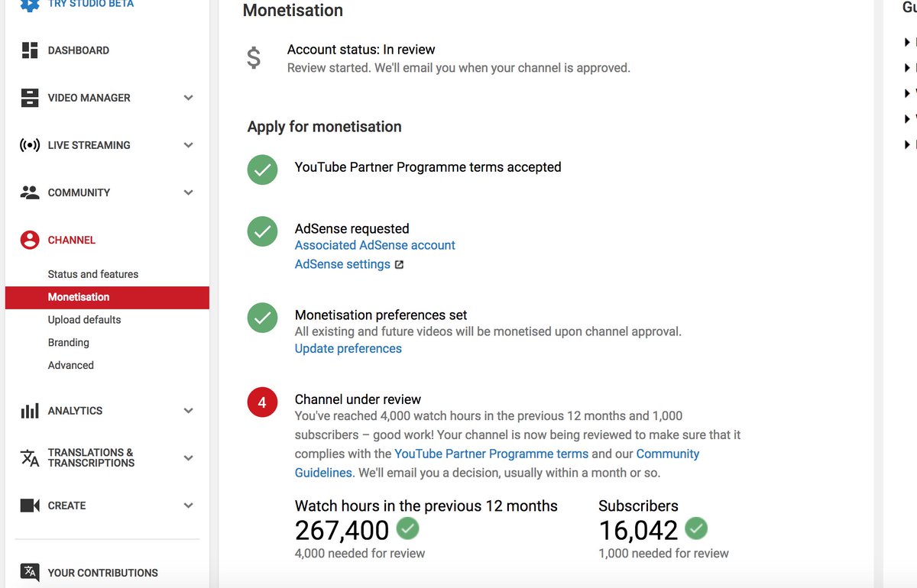Screen dimensions: 917x588
Task: Open the Community section
Action: click(x=79, y=192)
